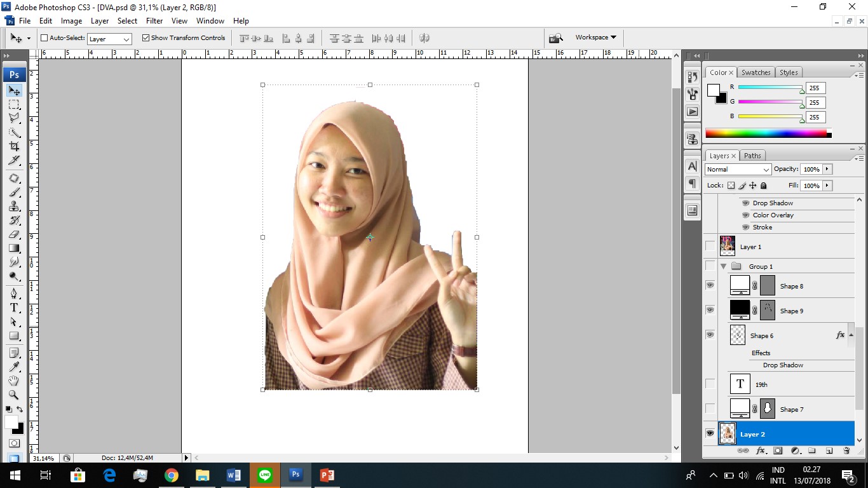The height and width of the screenshot is (488, 868).
Task: Switch to the Swatches tab
Action: click(756, 72)
